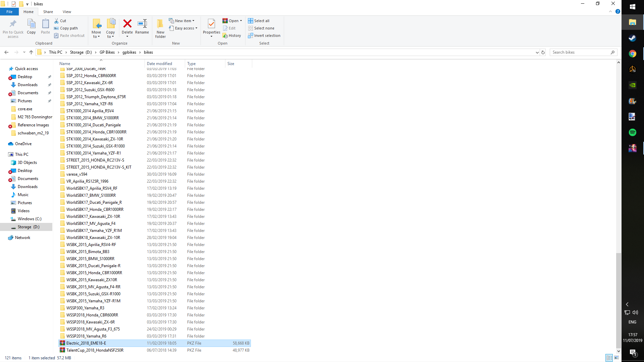Go up one folder level arrow
Viewport: 644px width, 362px height.
point(31,52)
